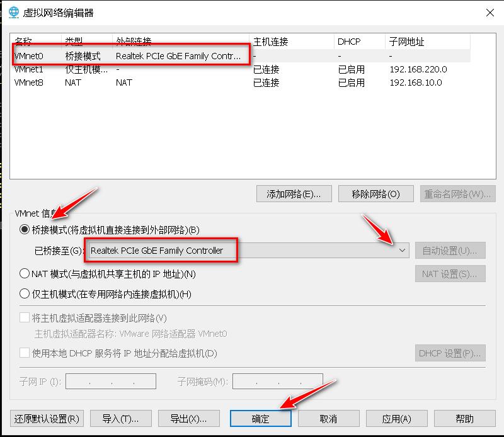Click 添加网络 to add a network
This screenshot has height=437, width=504.
(294, 193)
